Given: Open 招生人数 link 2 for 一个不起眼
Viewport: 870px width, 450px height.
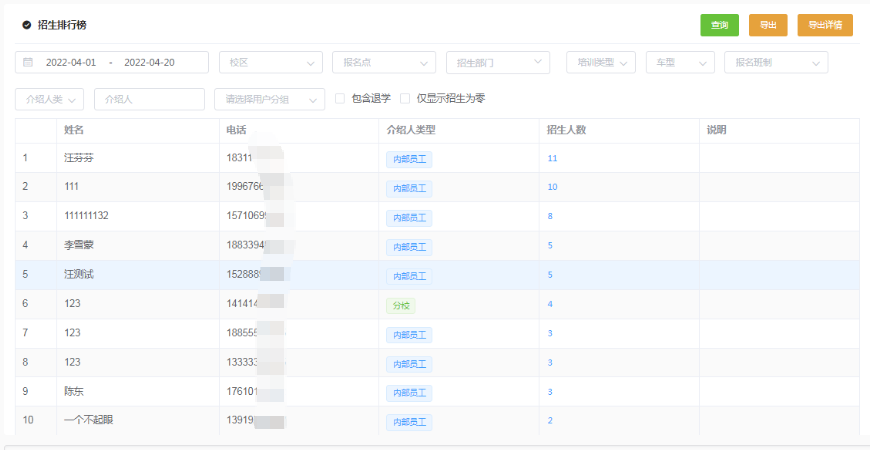Looking at the screenshot, I should point(550,421).
